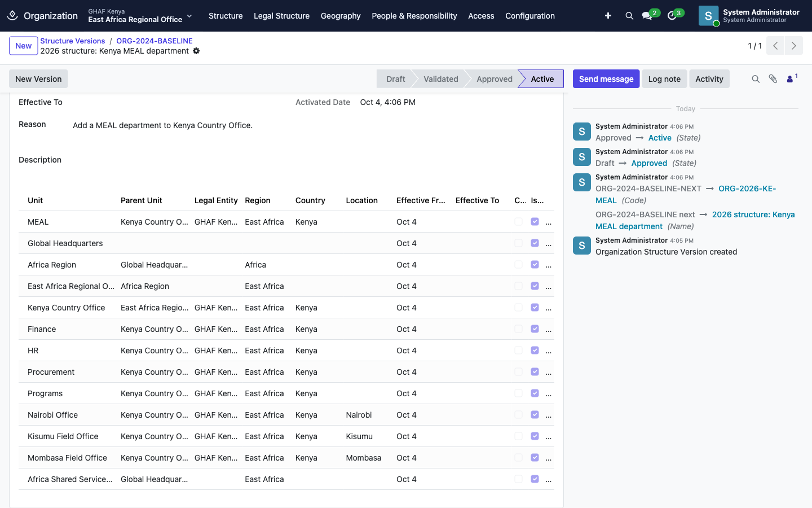Image resolution: width=812 pixels, height=508 pixels.
Task: Open the Geography menu
Action: (x=341, y=16)
